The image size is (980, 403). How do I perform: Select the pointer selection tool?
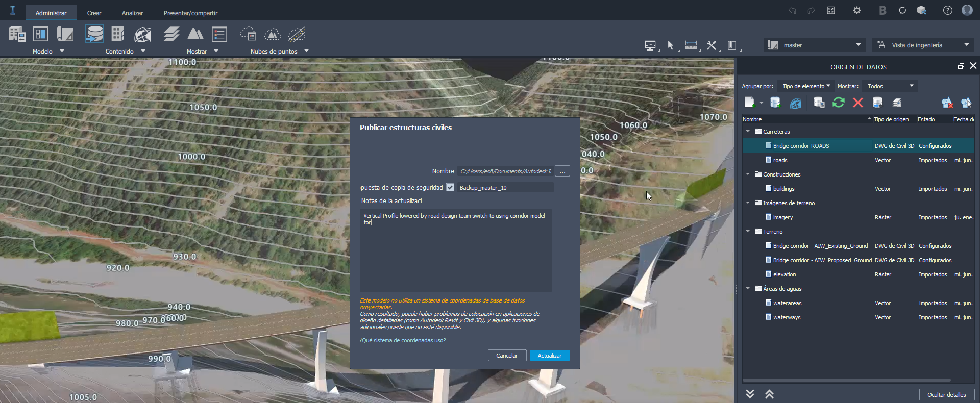671,45
